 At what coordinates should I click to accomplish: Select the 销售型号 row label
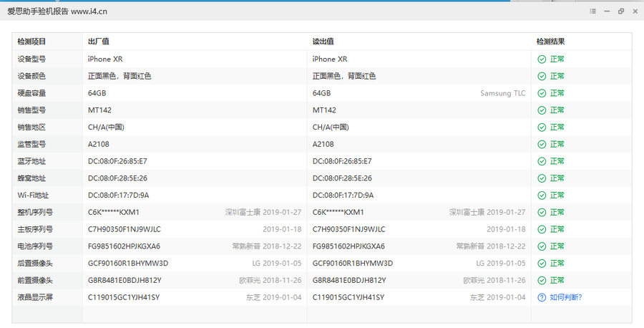click(31, 110)
